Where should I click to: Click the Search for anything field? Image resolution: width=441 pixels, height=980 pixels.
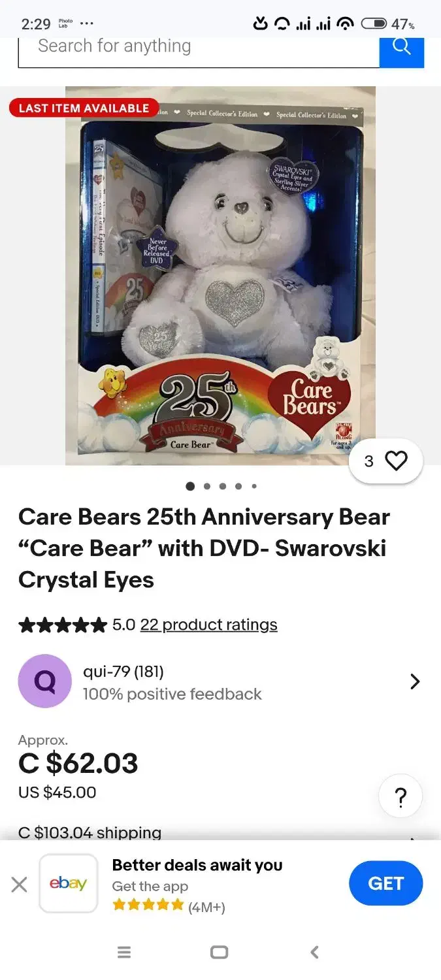coord(199,51)
